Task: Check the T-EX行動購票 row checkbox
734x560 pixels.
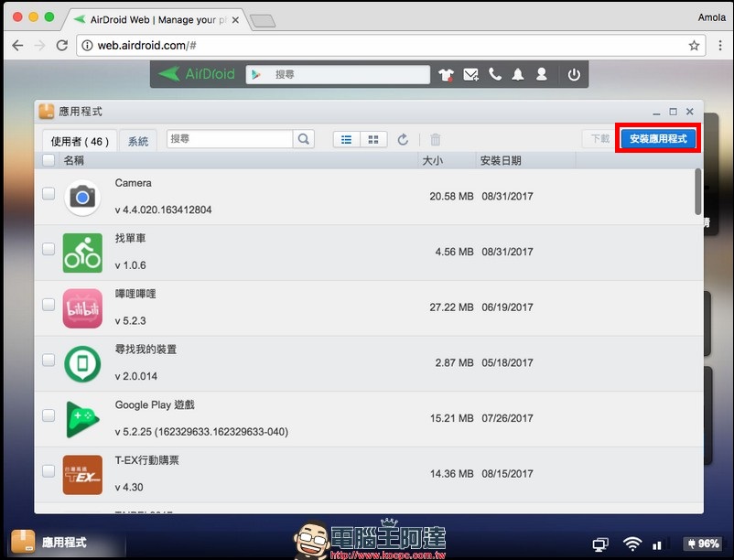Action: pyautogui.click(x=49, y=470)
